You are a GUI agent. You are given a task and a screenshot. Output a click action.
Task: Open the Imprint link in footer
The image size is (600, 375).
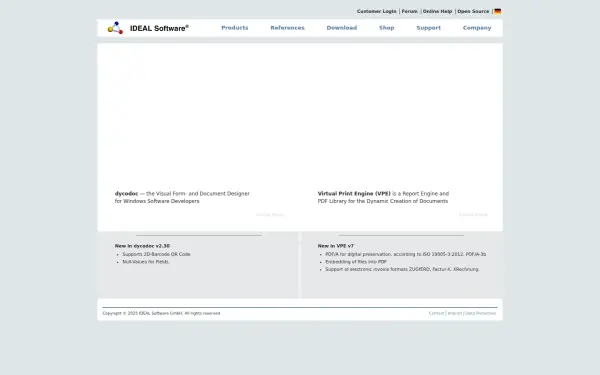455,313
